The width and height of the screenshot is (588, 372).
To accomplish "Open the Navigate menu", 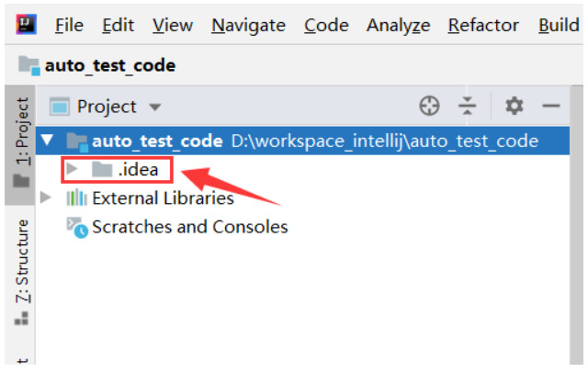I will (x=248, y=25).
